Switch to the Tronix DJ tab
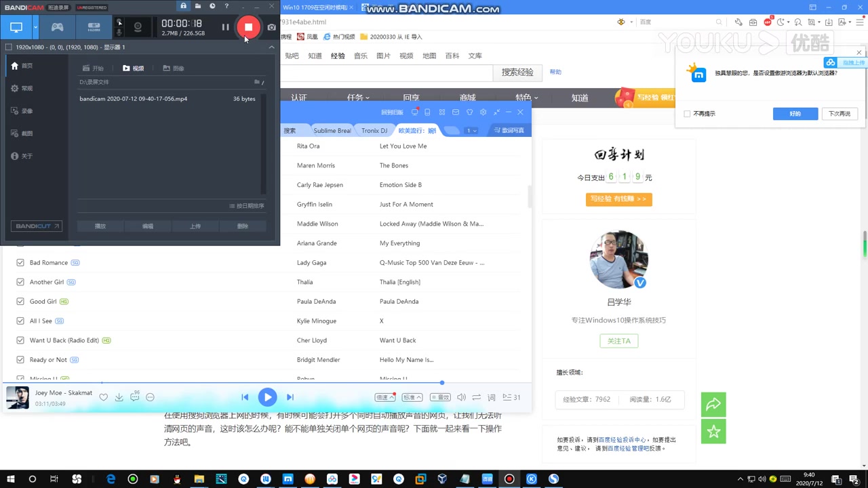The image size is (868, 488). [x=374, y=130]
